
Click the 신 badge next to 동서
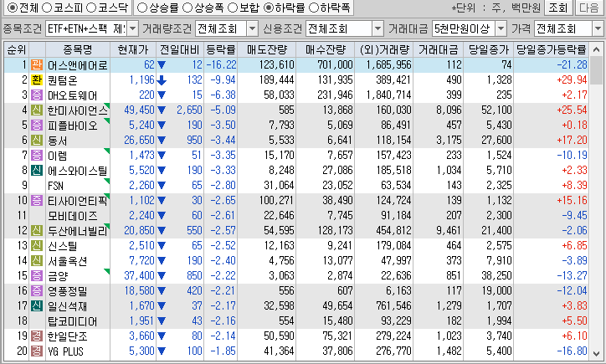[x=37, y=141]
